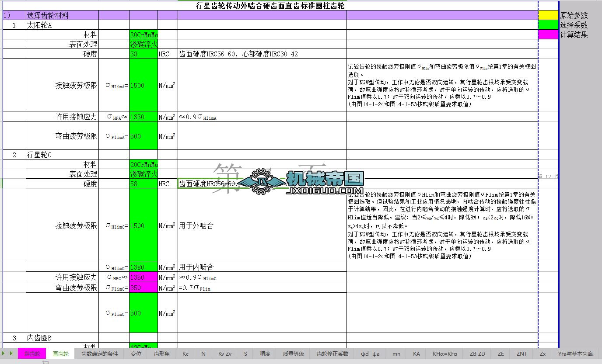Select the hardness value 58 for 行星轮C
Viewport: 602px width, 364px height.
coord(143,184)
